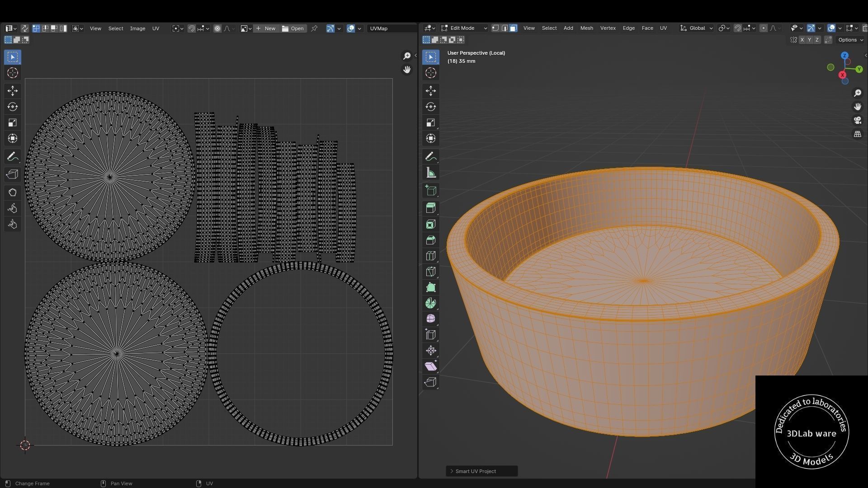This screenshot has width=868, height=488.
Task: Select the Inset Faces tool
Action: click(430, 224)
